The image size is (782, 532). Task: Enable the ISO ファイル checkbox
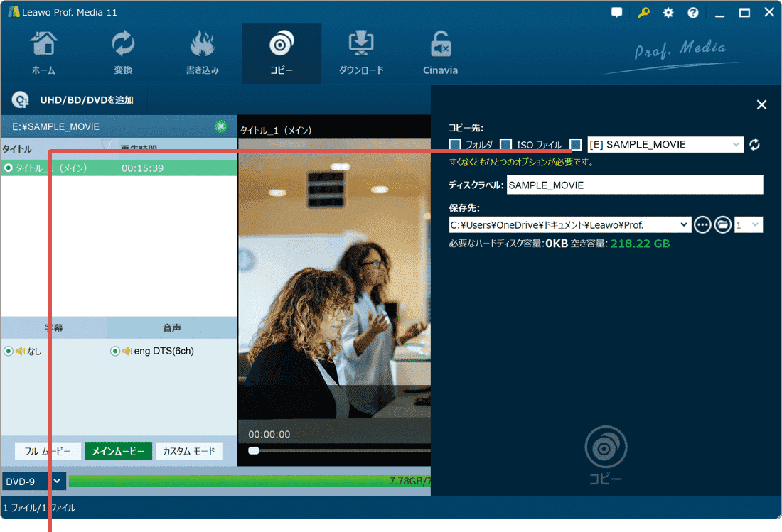505,145
